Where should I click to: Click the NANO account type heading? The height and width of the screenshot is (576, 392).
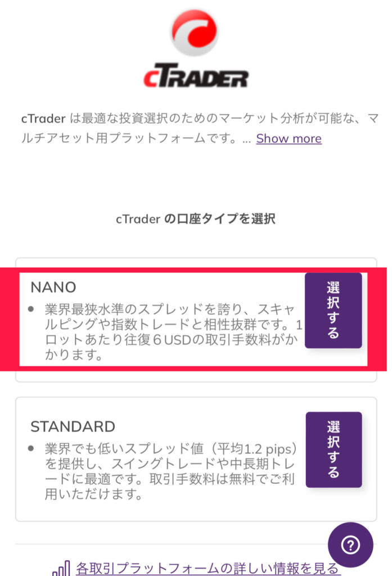click(x=53, y=287)
